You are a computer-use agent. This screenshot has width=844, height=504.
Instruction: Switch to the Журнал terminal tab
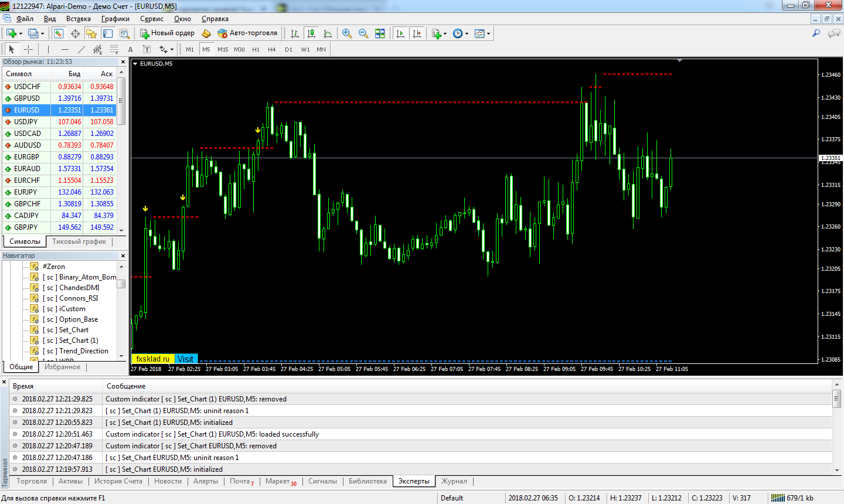pyautogui.click(x=454, y=481)
